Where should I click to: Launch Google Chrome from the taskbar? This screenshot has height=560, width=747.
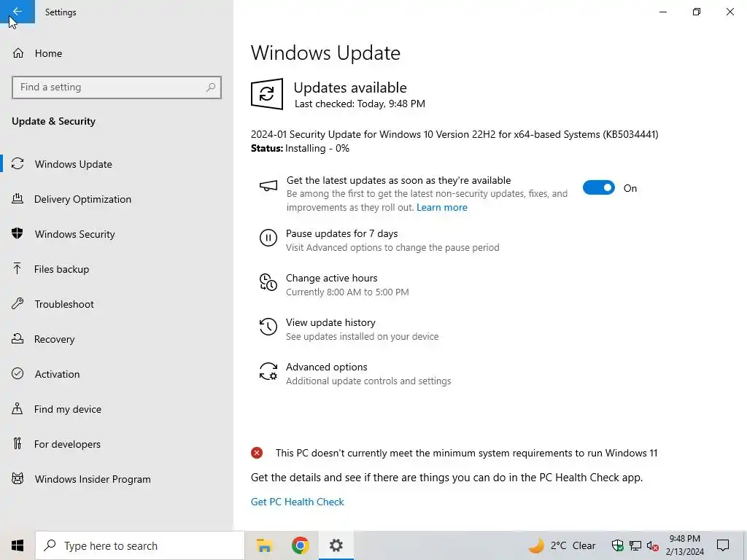(x=300, y=545)
